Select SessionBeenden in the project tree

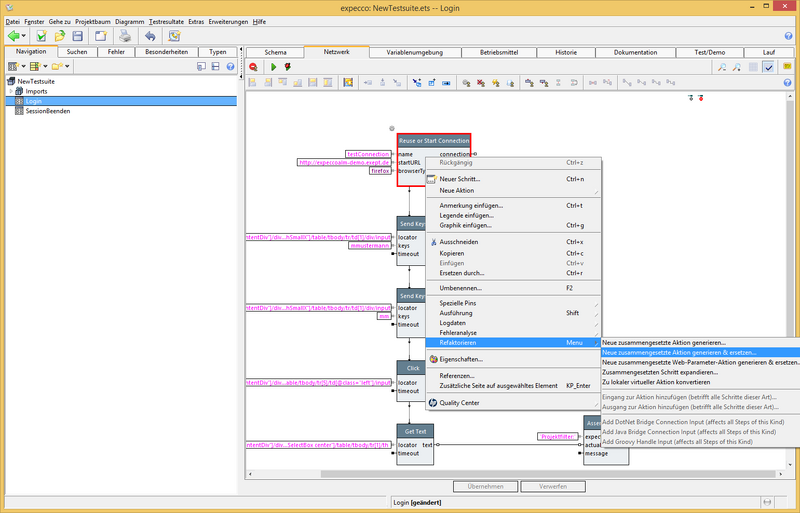click(47, 111)
